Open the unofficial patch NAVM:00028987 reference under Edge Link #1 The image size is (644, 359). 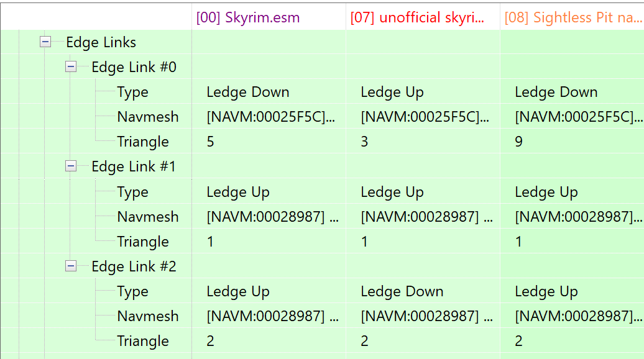coord(426,217)
